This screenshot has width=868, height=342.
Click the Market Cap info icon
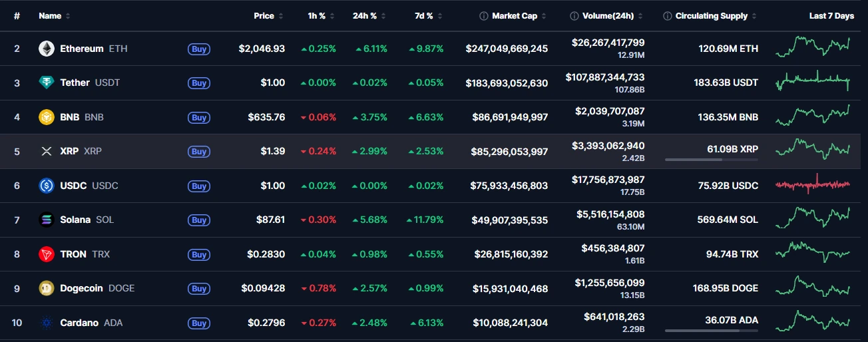[484, 16]
